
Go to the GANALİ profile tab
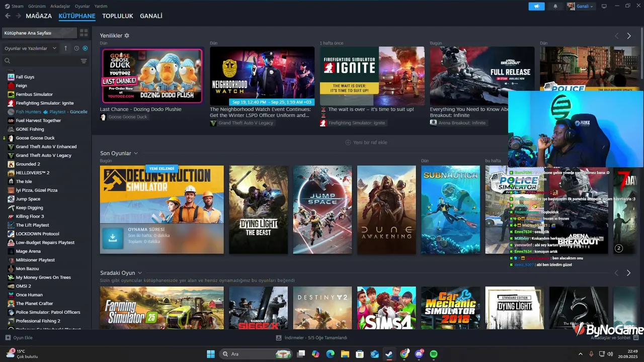pos(151,16)
